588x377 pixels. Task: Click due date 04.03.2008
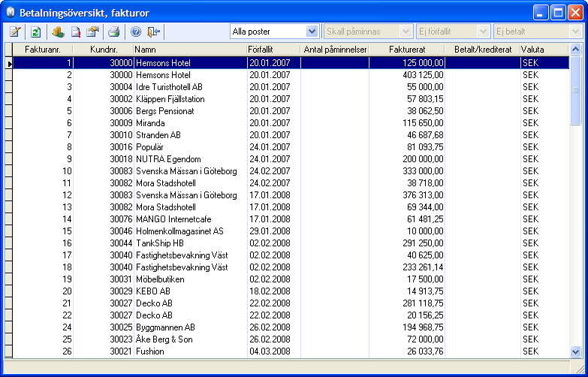click(x=270, y=351)
